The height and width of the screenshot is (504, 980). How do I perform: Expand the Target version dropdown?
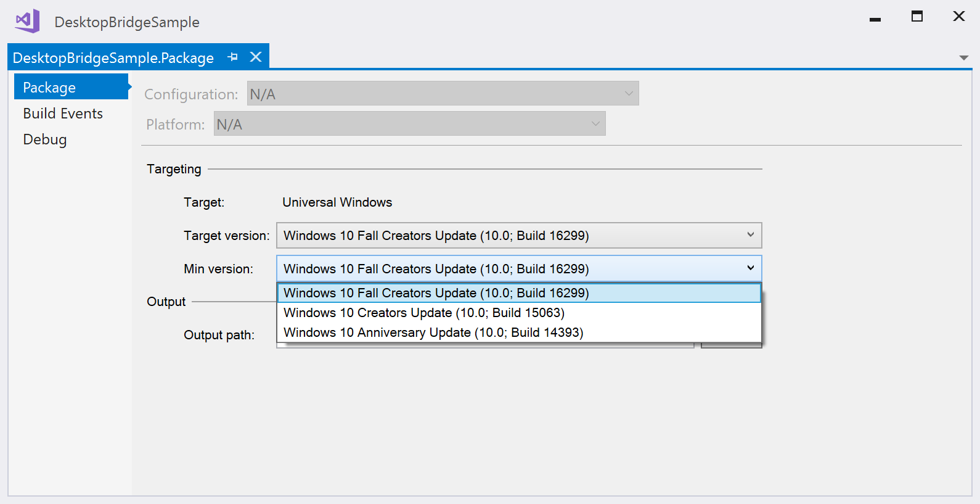(519, 236)
